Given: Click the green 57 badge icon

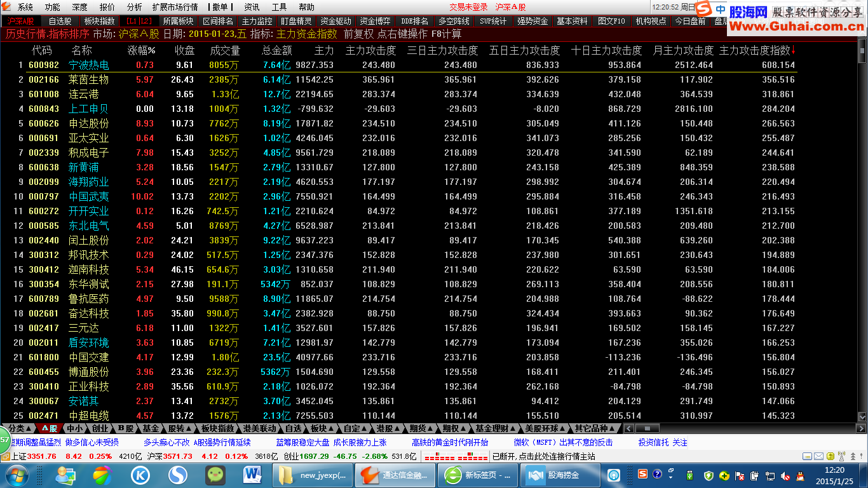Looking at the screenshot, I should click(x=4, y=439).
